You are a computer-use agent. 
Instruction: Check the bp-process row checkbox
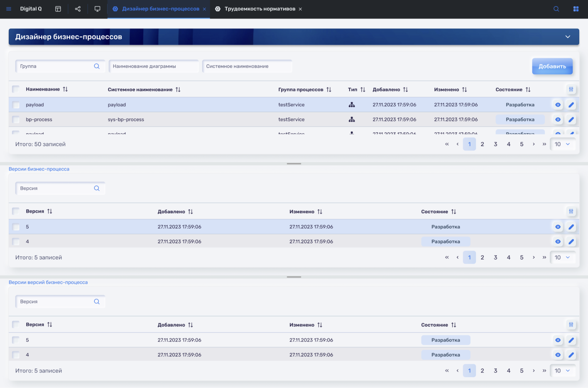[16, 120]
